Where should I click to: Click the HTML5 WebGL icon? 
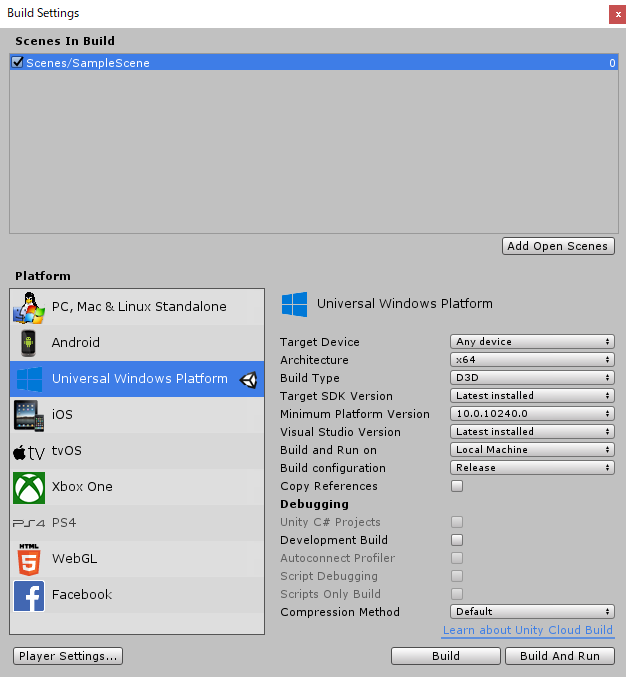coord(29,559)
